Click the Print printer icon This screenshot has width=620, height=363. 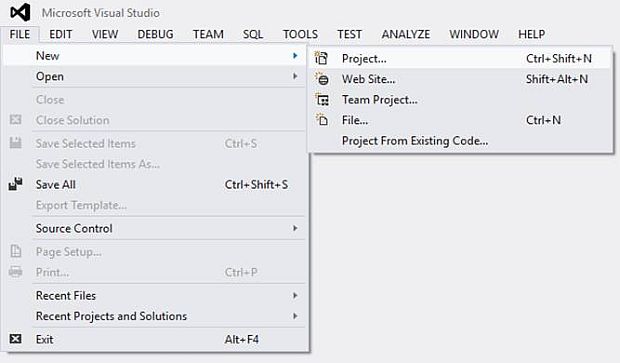(16, 272)
